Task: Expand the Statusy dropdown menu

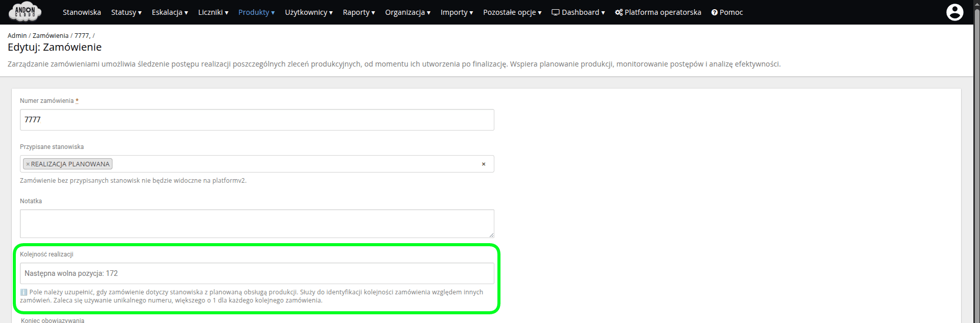Action: [x=126, y=12]
